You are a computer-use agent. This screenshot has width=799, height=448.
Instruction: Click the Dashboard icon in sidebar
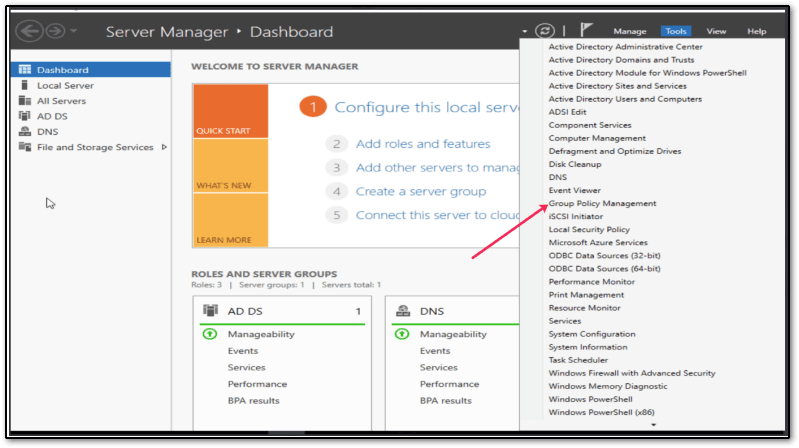click(x=24, y=69)
